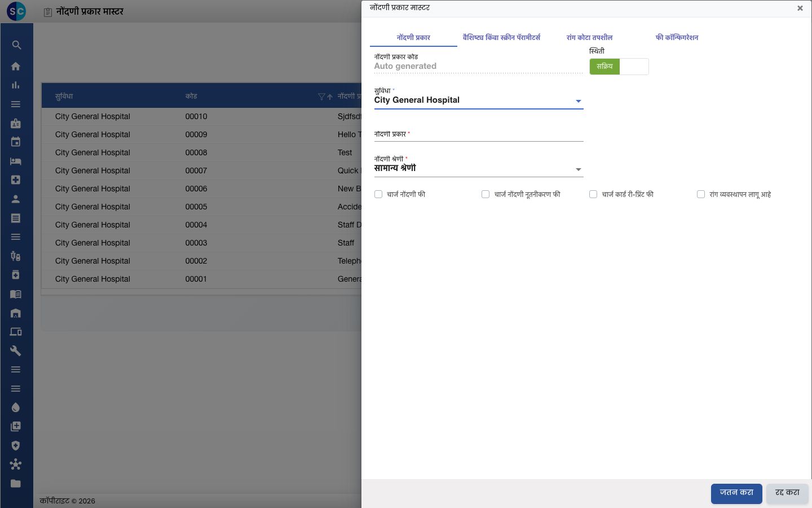Open the hospital bed icon in sidebar

tap(16, 161)
